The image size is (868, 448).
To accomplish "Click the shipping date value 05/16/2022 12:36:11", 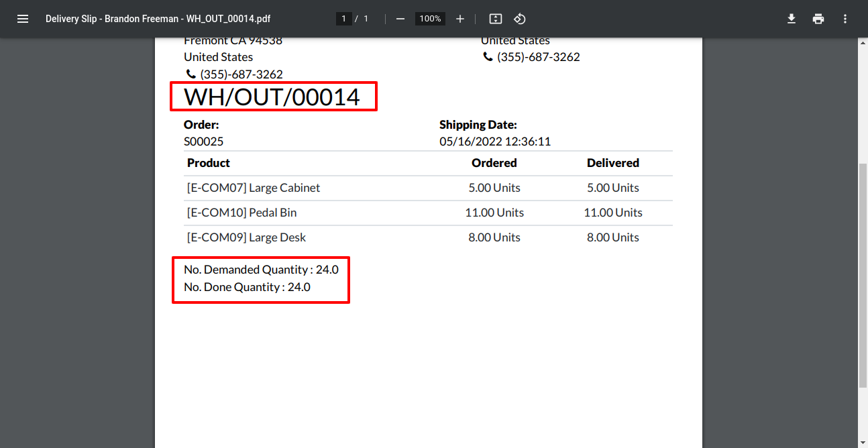I will [495, 142].
